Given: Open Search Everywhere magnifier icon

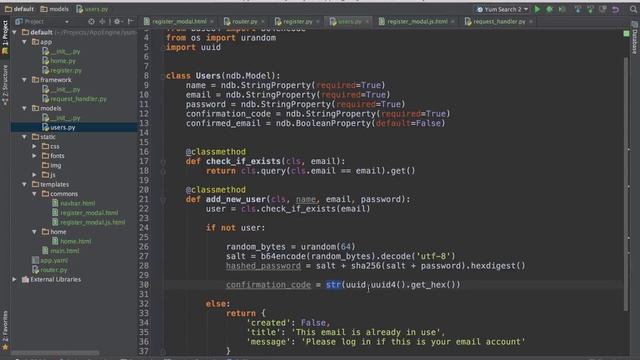Looking at the screenshot, I should click(x=633, y=9).
